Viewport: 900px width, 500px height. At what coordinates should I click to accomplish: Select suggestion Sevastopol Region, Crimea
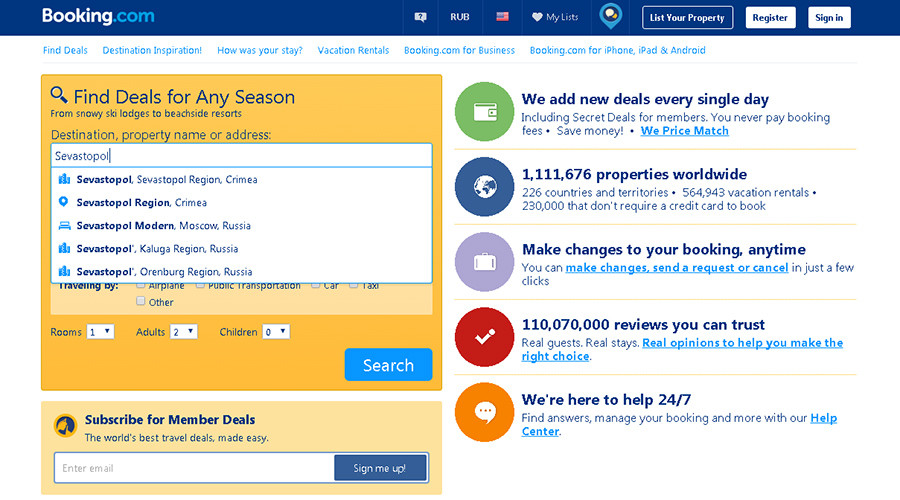242,203
